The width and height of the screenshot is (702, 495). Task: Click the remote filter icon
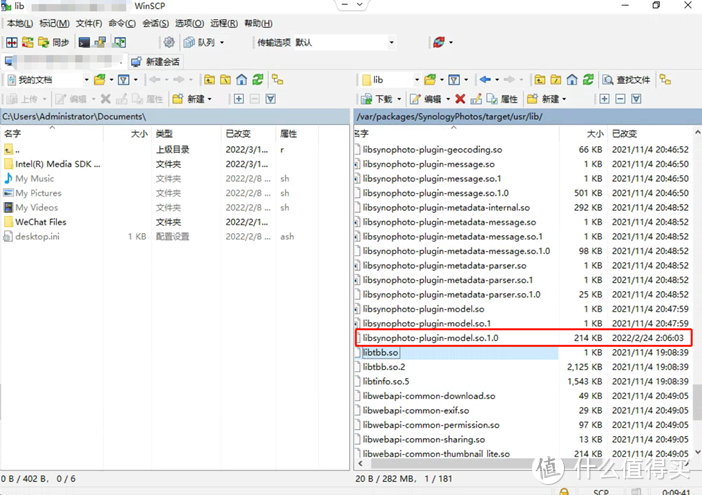tap(454, 80)
